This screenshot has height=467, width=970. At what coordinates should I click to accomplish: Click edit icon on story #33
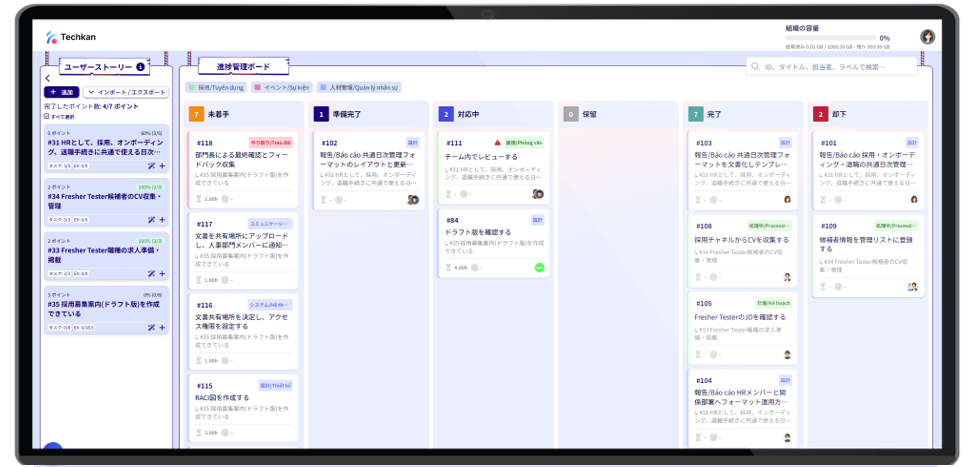click(x=151, y=273)
